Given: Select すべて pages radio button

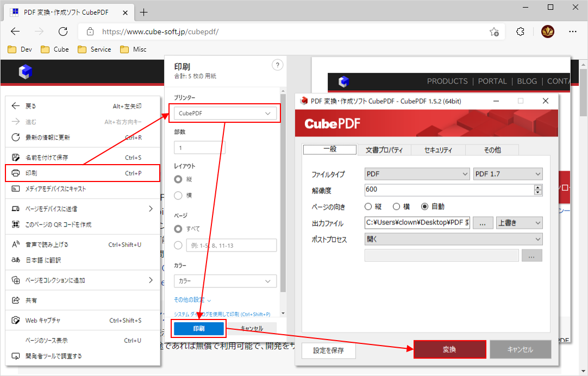Looking at the screenshot, I should [178, 229].
